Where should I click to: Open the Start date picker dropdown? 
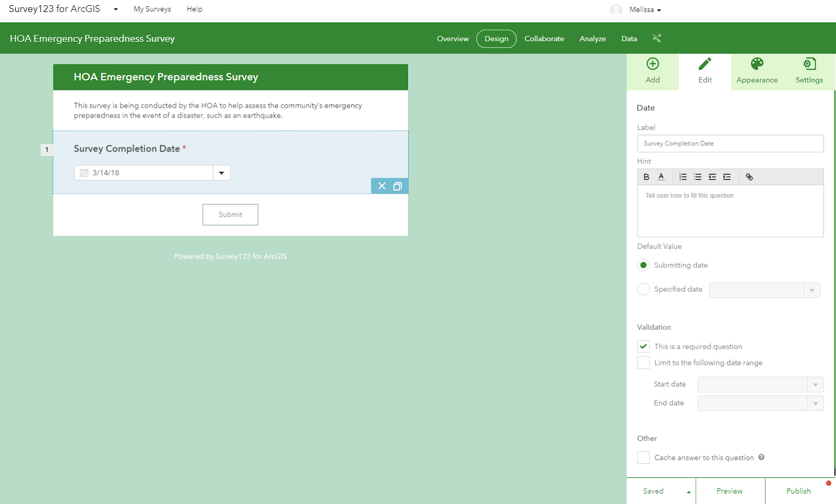tap(815, 384)
